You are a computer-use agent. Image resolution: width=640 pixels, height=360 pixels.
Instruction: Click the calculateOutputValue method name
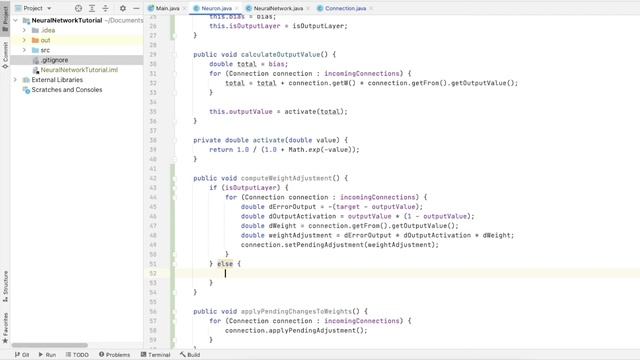click(x=280, y=54)
